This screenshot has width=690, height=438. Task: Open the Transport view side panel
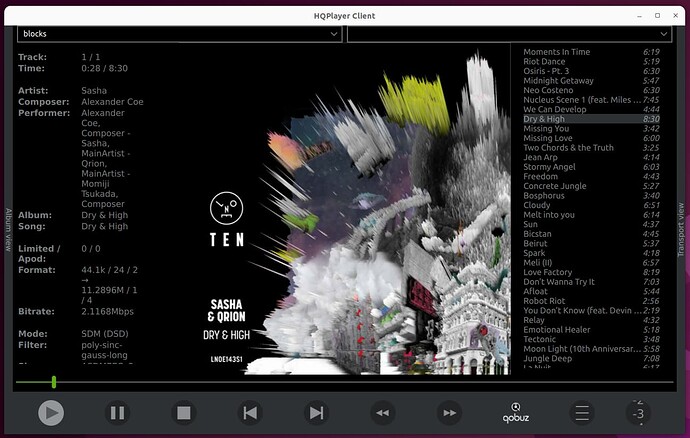coord(681,230)
